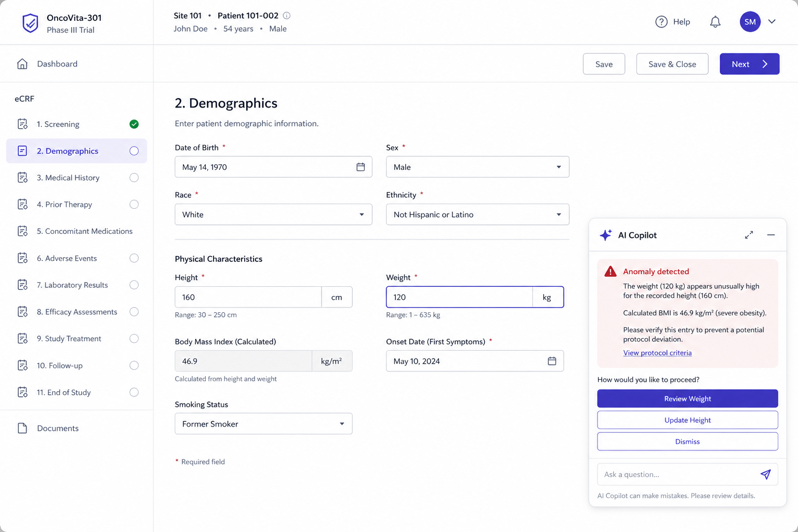Go to 7. Laboratory Results section
The width and height of the screenshot is (798, 532).
pyautogui.click(x=76, y=285)
